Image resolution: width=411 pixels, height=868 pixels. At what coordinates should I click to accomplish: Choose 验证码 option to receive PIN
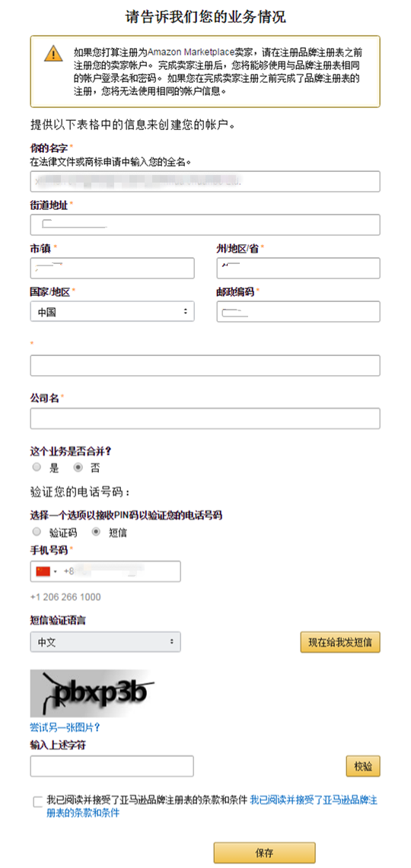[37, 532]
